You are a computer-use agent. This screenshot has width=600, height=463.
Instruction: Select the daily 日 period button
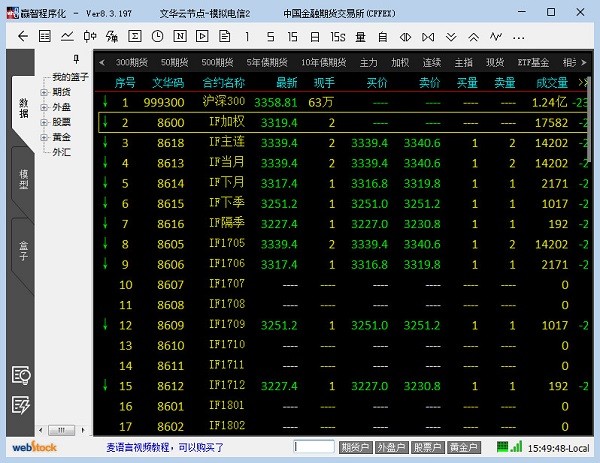pos(315,37)
